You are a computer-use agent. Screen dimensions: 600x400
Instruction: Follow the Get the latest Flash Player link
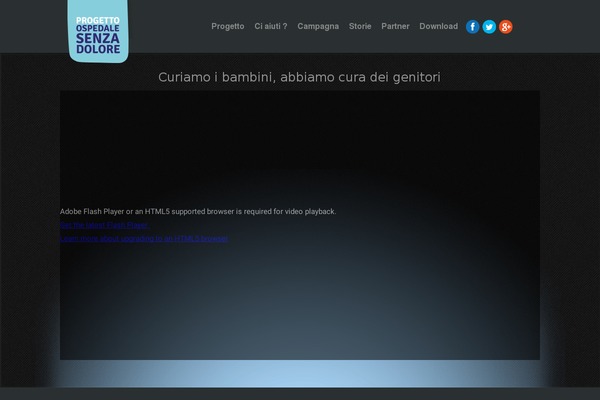[x=104, y=225]
